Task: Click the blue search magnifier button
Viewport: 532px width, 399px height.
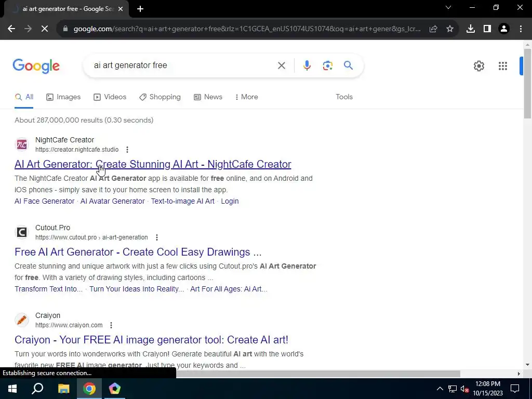Action: click(348, 65)
